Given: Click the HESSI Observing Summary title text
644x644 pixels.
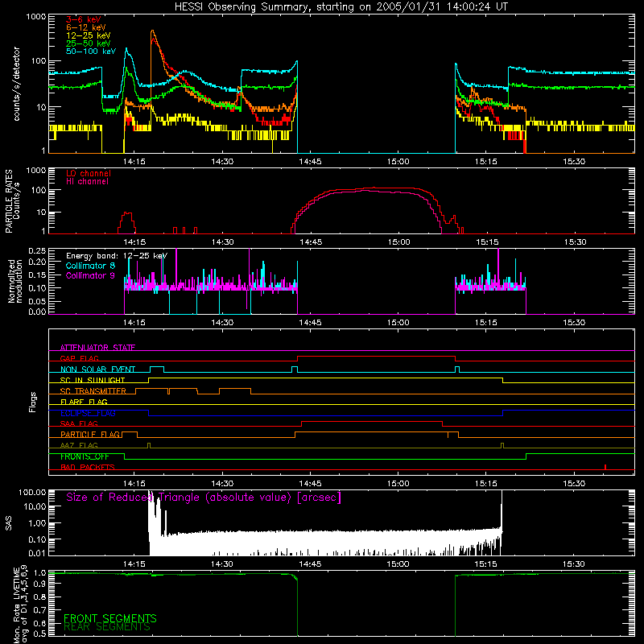Looking at the screenshot, I should tap(341, 7).
